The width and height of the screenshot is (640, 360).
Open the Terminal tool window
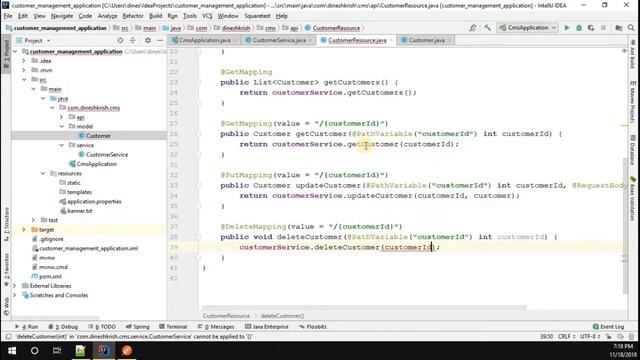173,327
